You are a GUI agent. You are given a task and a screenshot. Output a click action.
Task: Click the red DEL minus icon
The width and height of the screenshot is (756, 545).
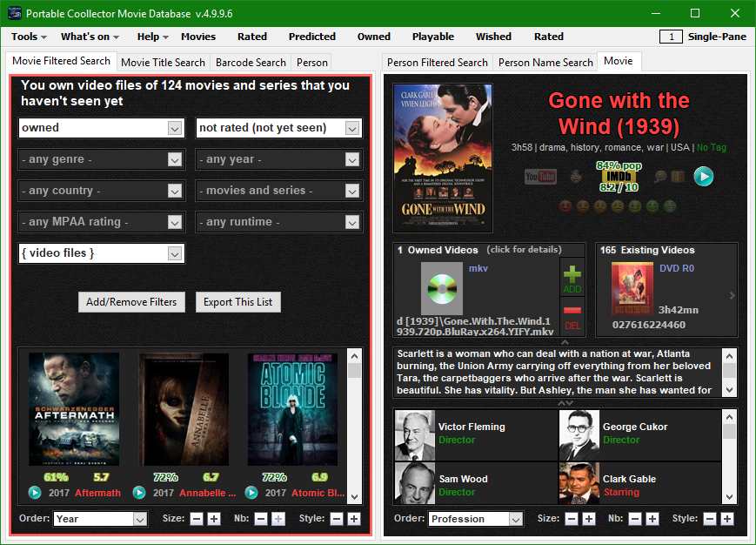click(x=572, y=310)
